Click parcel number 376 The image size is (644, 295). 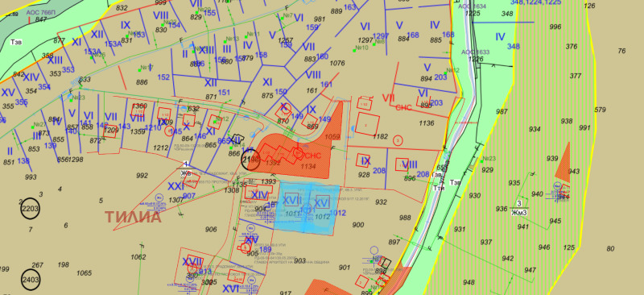[572, 47]
